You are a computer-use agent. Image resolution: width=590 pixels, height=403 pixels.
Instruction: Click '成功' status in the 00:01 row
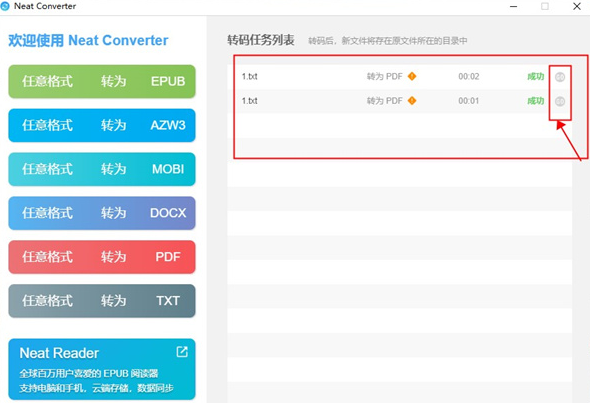(x=535, y=101)
